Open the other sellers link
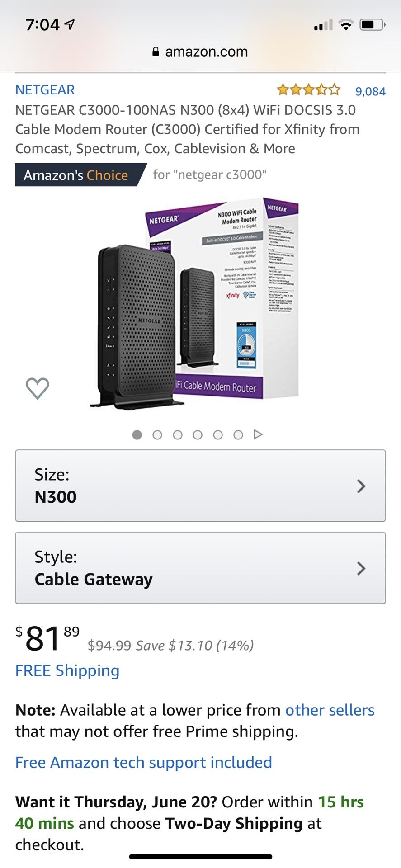 coord(330,710)
